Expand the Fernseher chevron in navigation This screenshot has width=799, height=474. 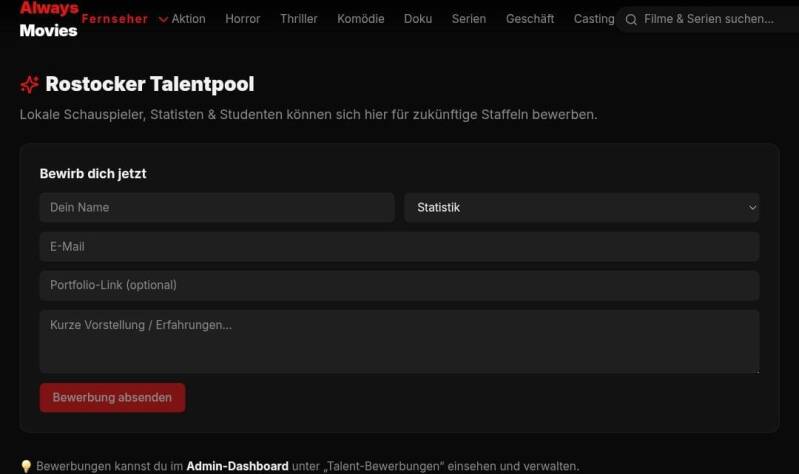[163, 20]
